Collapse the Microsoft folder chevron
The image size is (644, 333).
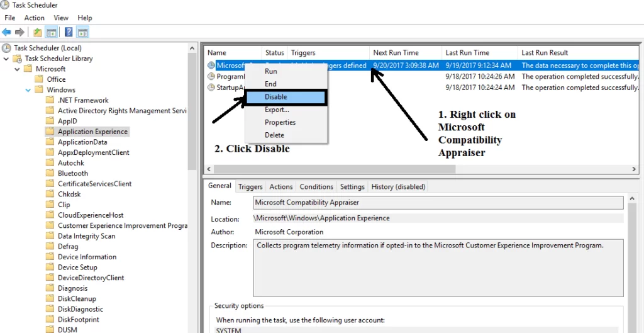coord(17,69)
